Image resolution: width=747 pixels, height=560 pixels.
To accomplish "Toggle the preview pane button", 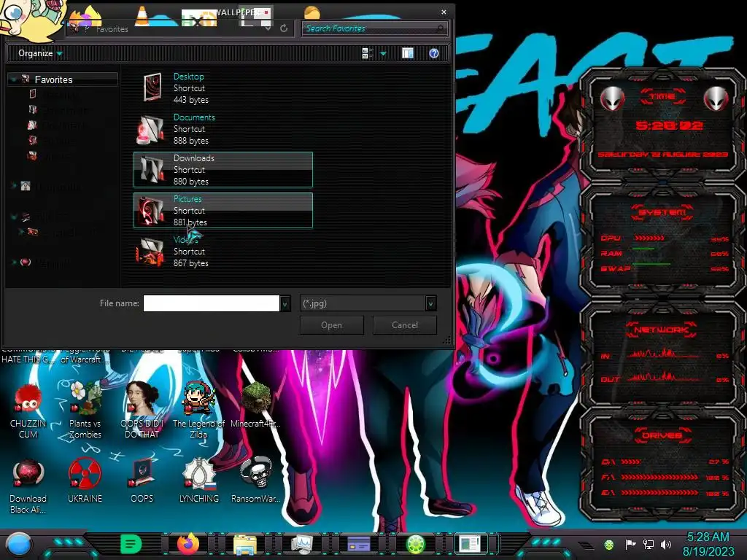I will click(408, 53).
